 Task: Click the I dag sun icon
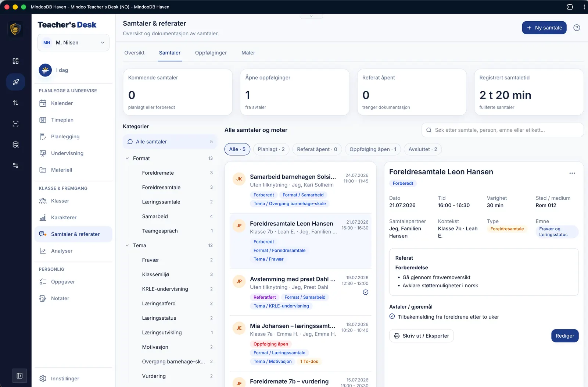[x=45, y=70]
